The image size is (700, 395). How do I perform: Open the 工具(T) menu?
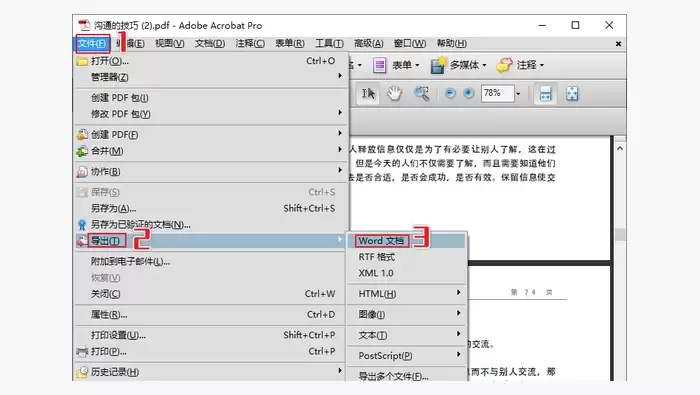click(329, 43)
